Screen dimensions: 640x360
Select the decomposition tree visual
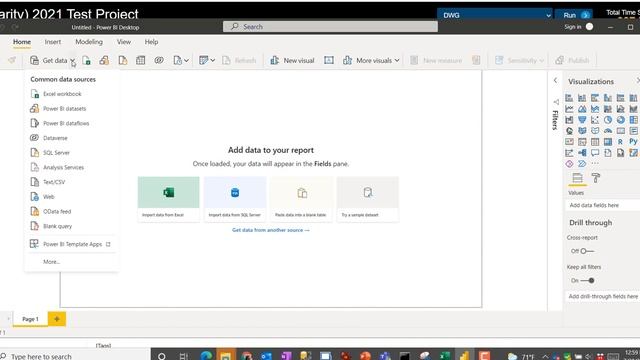click(x=582, y=153)
